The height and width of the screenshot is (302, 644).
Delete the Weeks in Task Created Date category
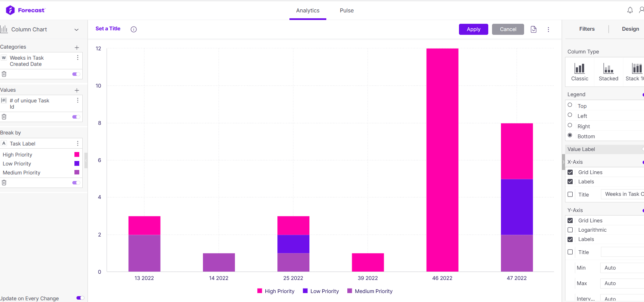point(4,74)
